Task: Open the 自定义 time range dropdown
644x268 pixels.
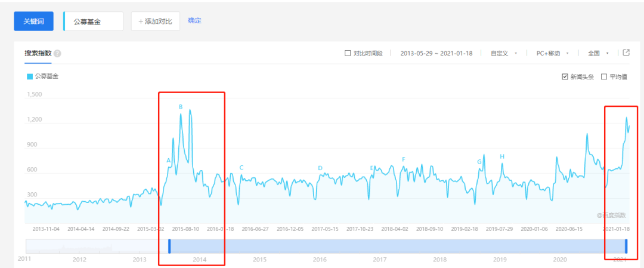Action: point(504,54)
